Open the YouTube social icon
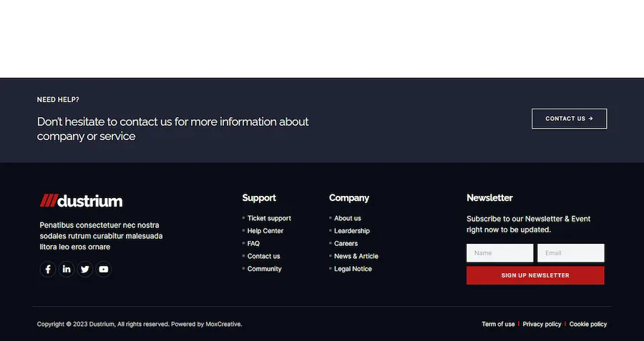 click(x=104, y=270)
